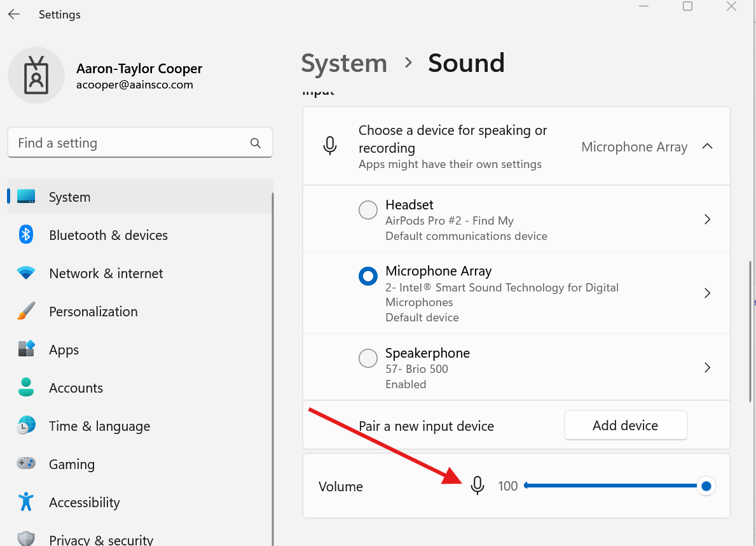756x546 pixels.
Task: Collapse the input device chooser chevron
Action: [x=707, y=146]
